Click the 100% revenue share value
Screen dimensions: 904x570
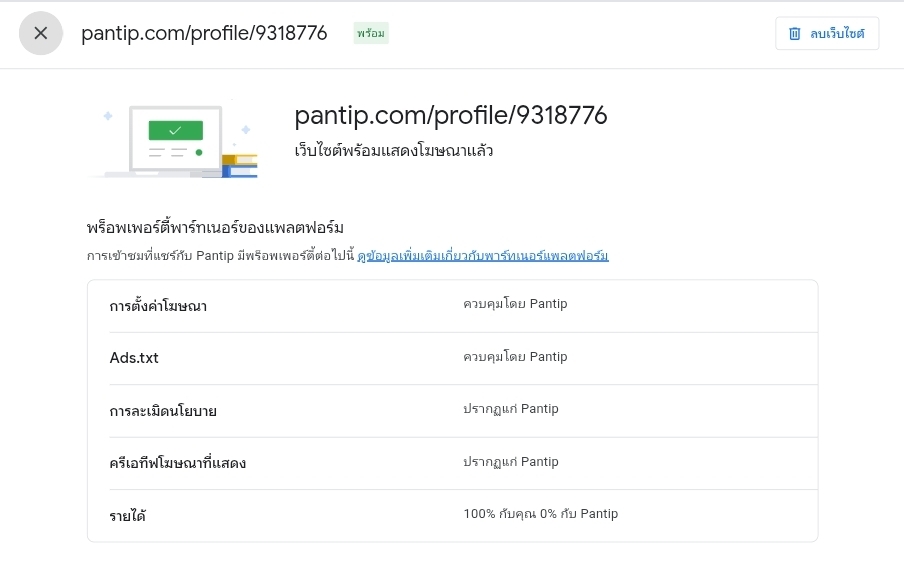point(540,514)
